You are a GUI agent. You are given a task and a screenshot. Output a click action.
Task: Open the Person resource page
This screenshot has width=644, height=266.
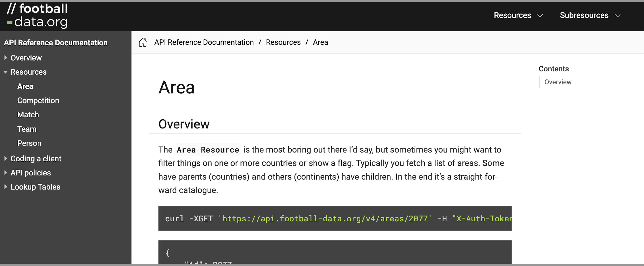(29, 143)
